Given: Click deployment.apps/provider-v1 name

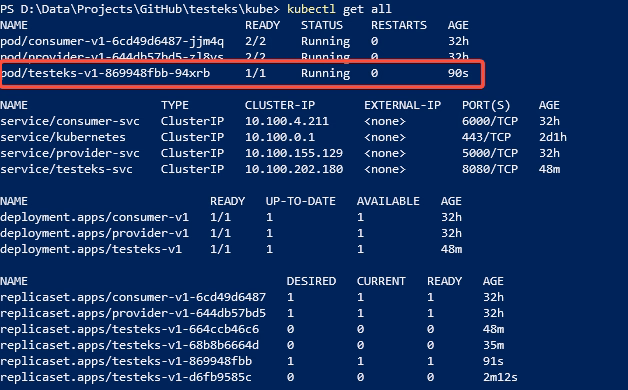Looking at the screenshot, I should 95,233.
